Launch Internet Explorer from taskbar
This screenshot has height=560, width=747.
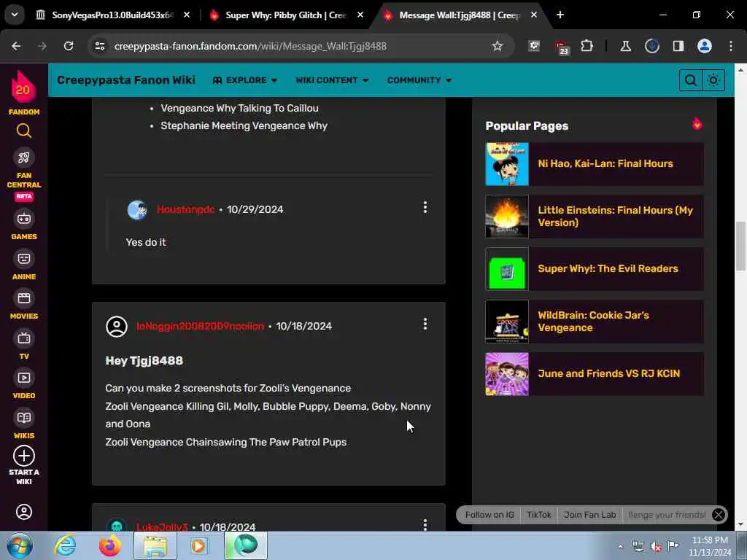pos(65,545)
